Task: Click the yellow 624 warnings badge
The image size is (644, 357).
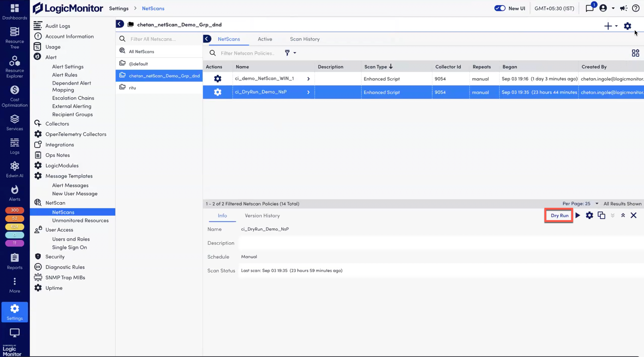Action: pos(15,226)
